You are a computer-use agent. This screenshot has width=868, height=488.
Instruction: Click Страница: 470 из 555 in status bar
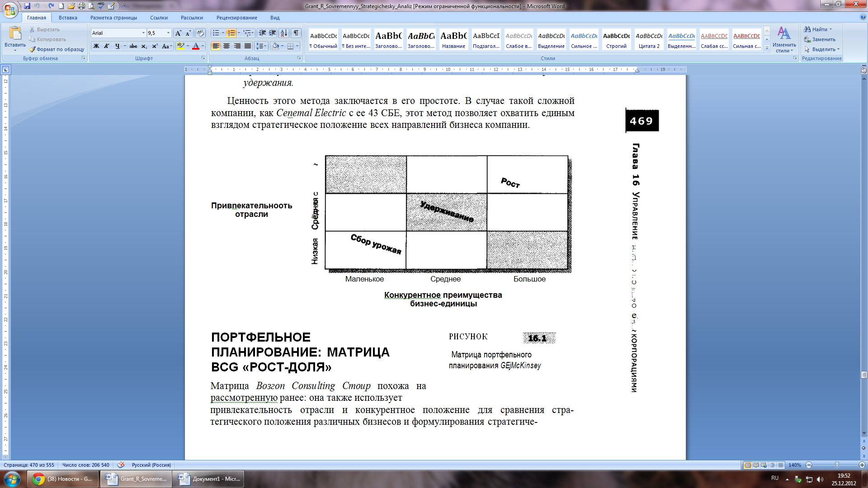click(29, 465)
